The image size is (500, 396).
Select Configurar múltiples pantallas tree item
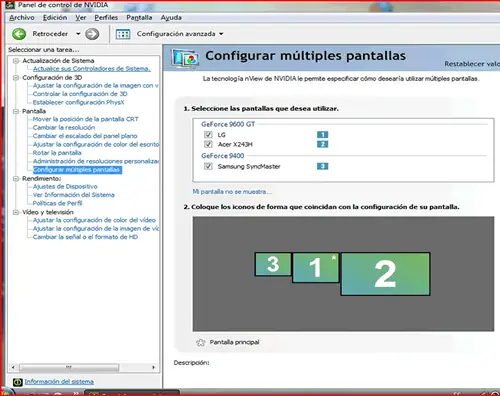(x=76, y=170)
